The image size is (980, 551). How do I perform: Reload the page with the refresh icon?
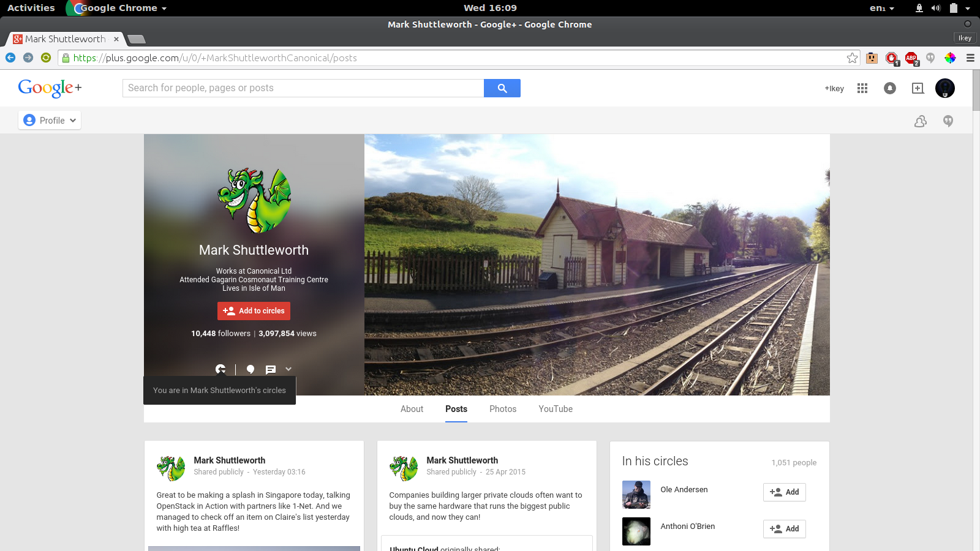pyautogui.click(x=46, y=58)
